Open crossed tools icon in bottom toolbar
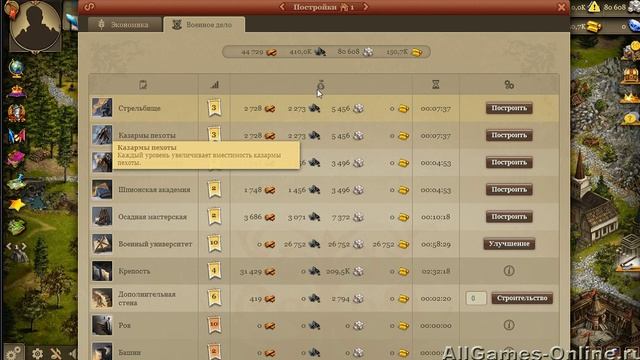 point(56,353)
